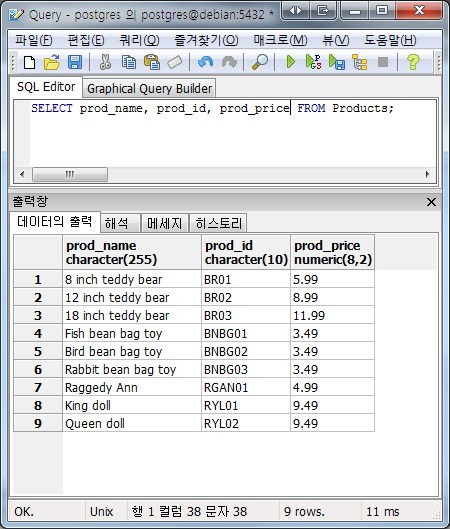Select the 히스토리 tab
This screenshot has width=450, height=529.
[x=219, y=223]
